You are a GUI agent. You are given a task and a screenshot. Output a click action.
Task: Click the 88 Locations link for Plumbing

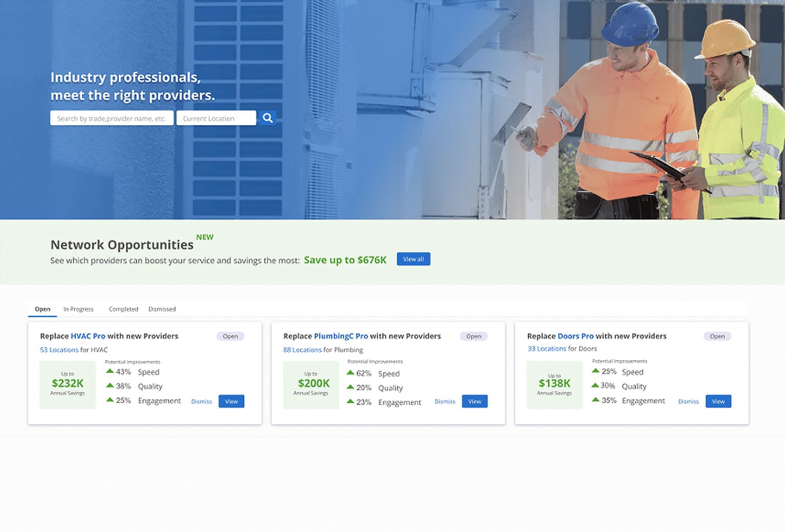point(303,350)
